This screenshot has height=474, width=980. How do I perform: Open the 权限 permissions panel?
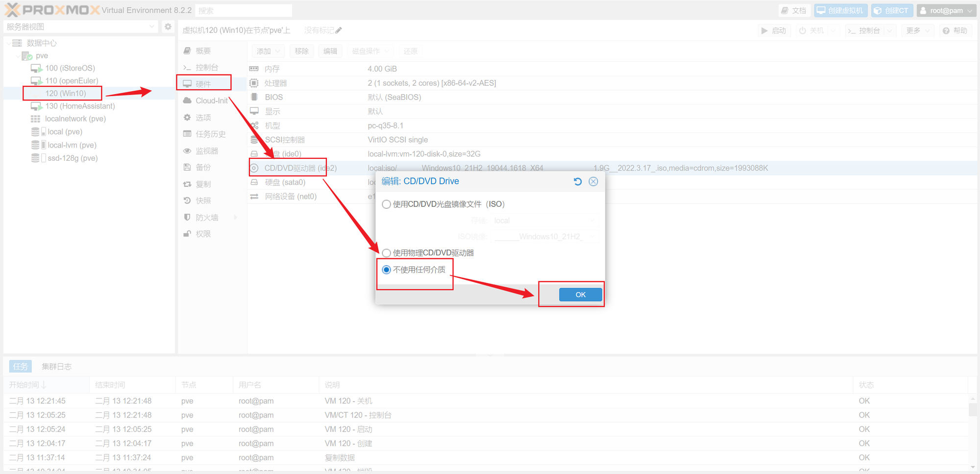click(x=203, y=234)
